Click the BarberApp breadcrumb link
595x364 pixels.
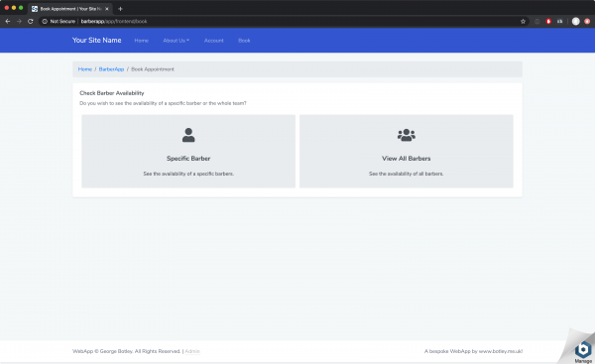click(x=111, y=69)
